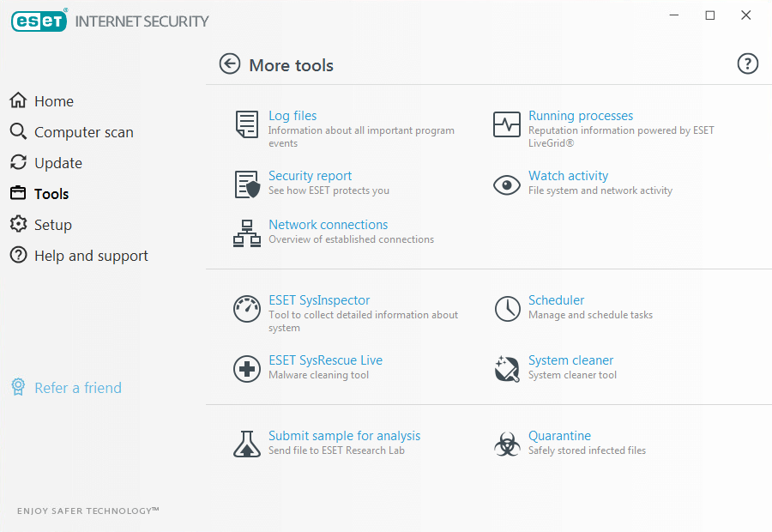Click the Refer a friend link
The width and height of the screenshot is (772, 532).
click(77, 388)
